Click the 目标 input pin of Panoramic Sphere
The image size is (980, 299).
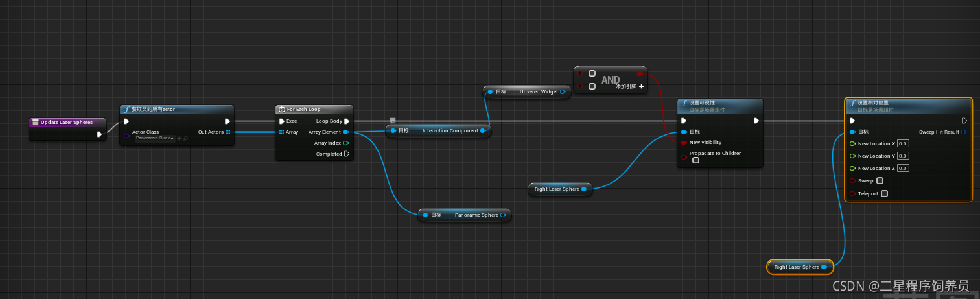pyautogui.click(x=426, y=215)
